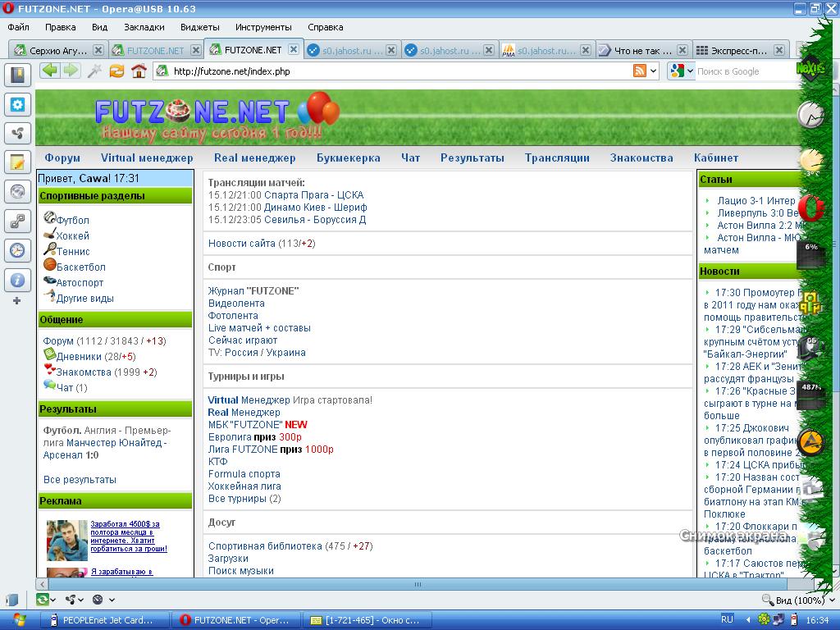Open the Спарта Прага - ЦСКА broadcast link
840x630 pixels.
coord(314,195)
